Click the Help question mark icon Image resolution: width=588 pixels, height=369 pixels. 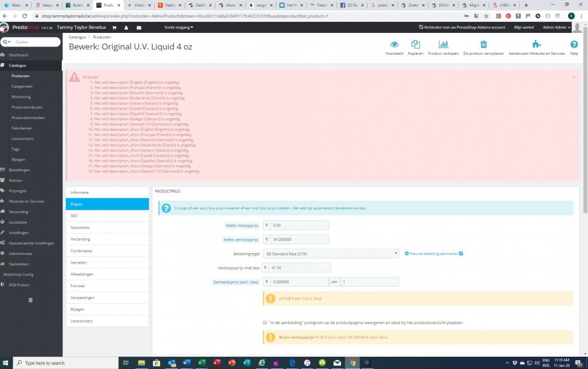574,44
